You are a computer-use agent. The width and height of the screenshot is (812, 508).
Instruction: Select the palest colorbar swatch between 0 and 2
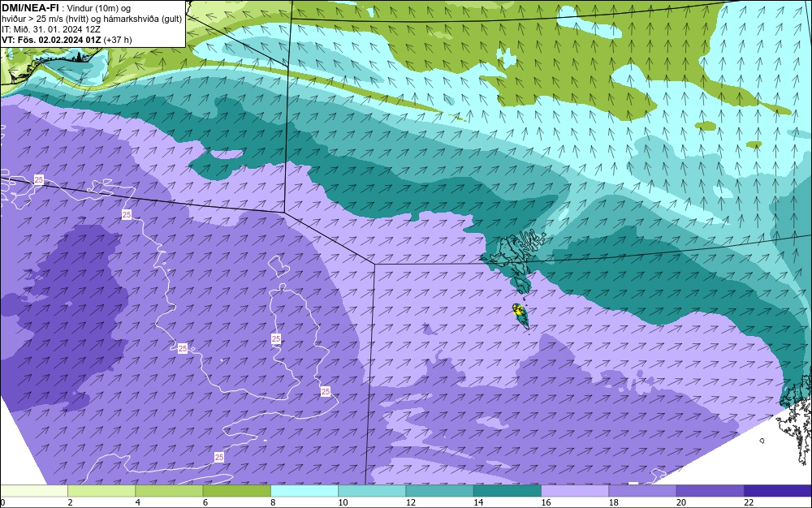click(34, 490)
